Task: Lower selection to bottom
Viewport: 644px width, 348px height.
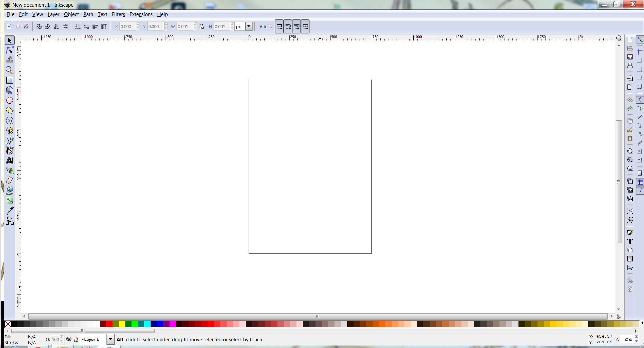Action: [x=78, y=26]
